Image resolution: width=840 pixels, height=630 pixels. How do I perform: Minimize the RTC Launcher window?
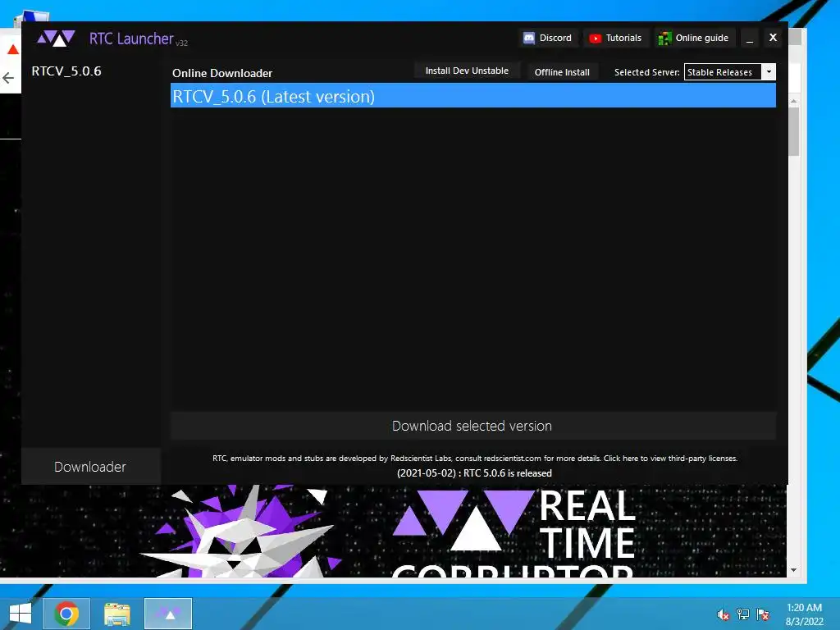[x=750, y=38]
